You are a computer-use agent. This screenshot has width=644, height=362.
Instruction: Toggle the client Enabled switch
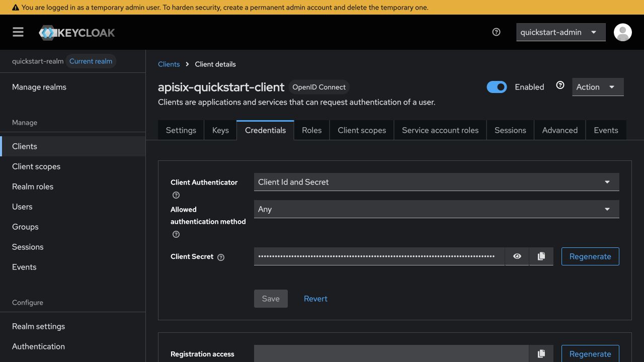tap(497, 87)
